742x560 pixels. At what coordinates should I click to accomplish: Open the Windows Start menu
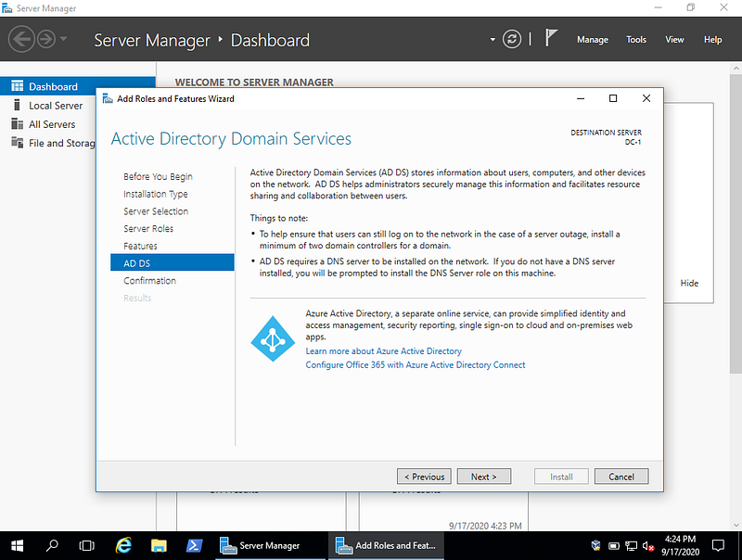pos(17,546)
